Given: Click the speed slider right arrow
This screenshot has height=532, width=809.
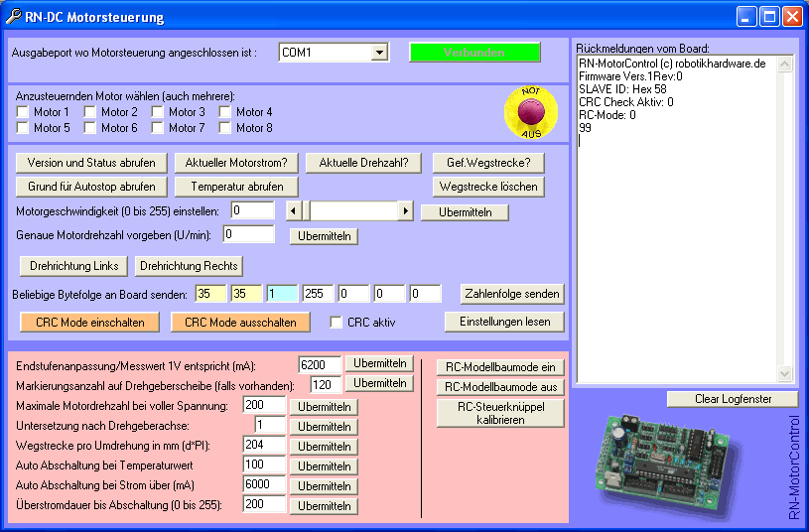Looking at the screenshot, I should (x=405, y=210).
